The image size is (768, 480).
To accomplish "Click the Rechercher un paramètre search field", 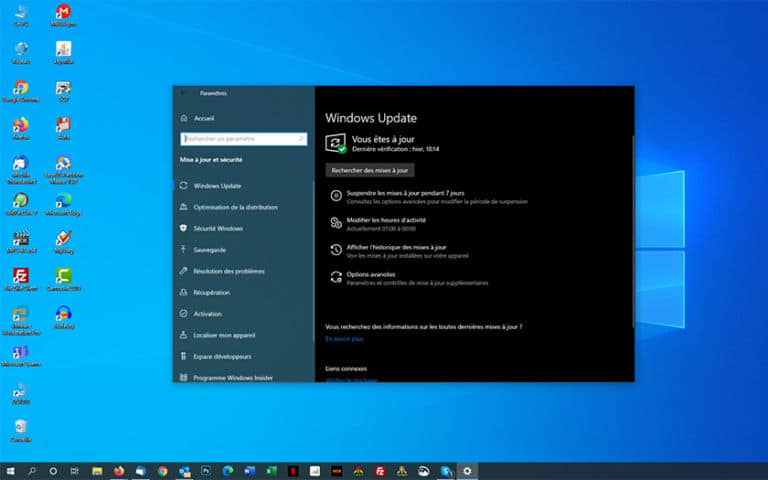I will click(243, 139).
